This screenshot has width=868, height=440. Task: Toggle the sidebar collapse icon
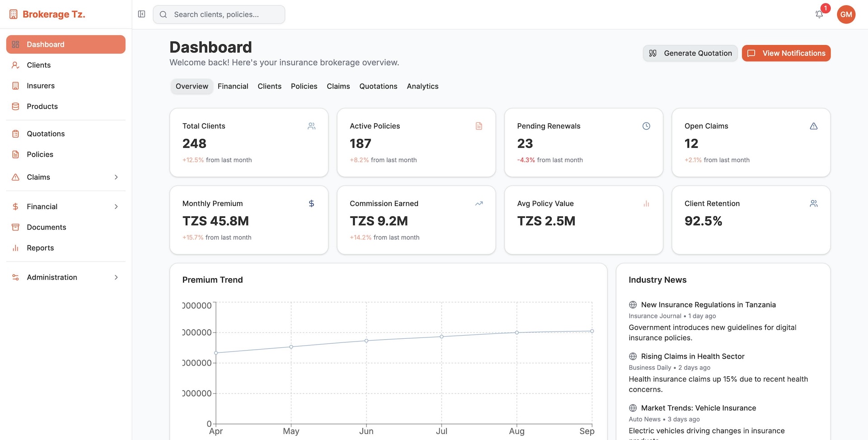click(x=142, y=14)
